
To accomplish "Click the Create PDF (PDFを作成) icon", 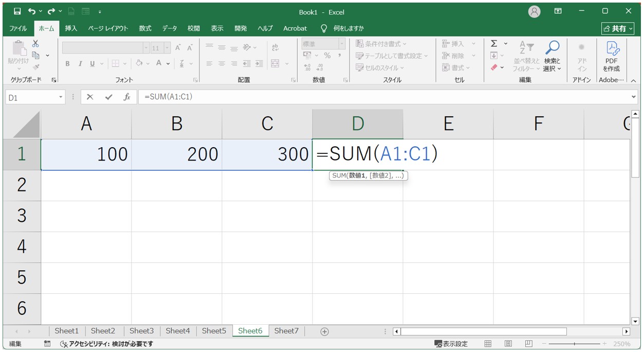I will (x=612, y=56).
